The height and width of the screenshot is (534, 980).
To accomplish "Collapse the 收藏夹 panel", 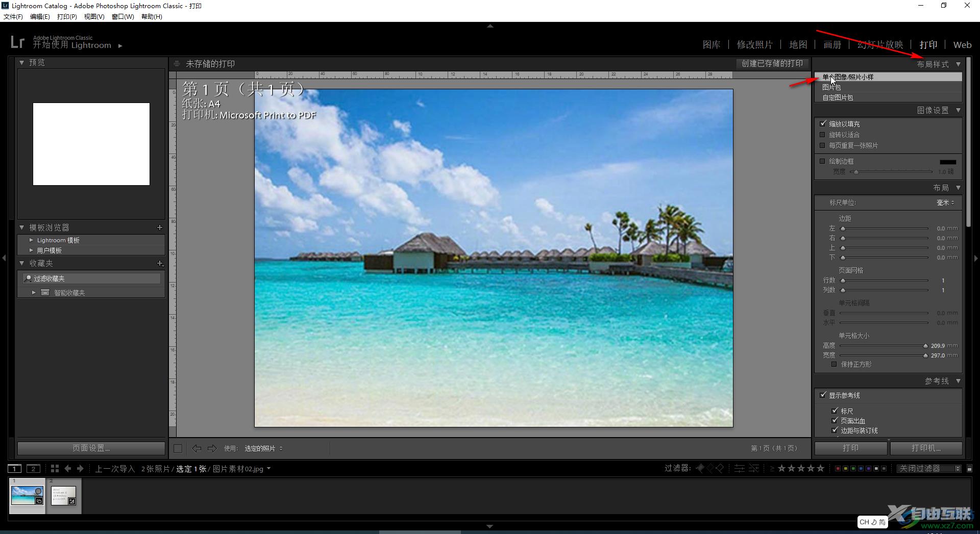I will (x=22, y=263).
